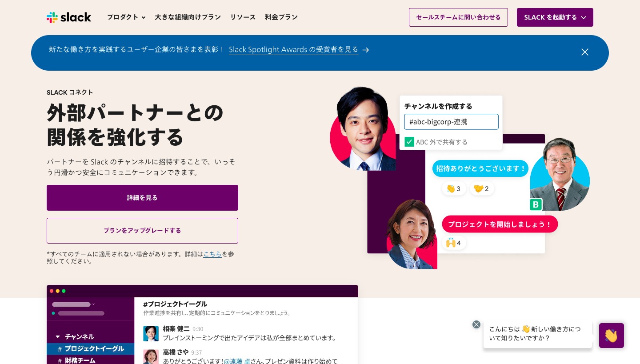Collapse the チャンネル section in the sidebar mockup
This screenshot has width=640, height=364.
[58, 336]
